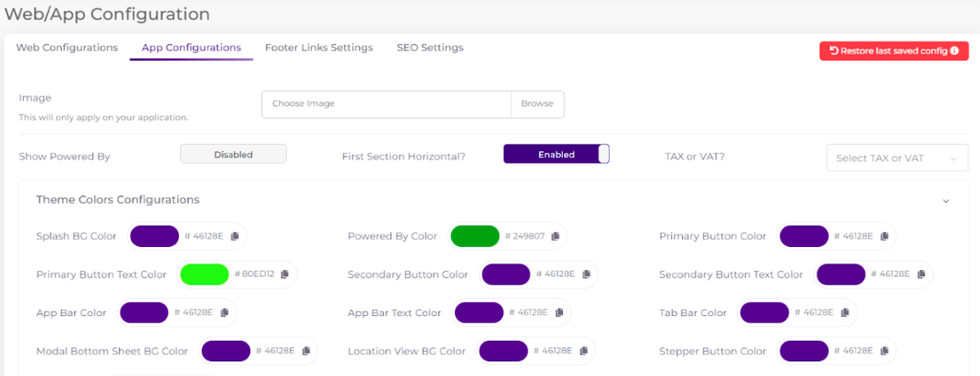Go to the SEO Settings tab
Image resolution: width=980 pixels, height=376 pixels.
pyautogui.click(x=430, y=48)
